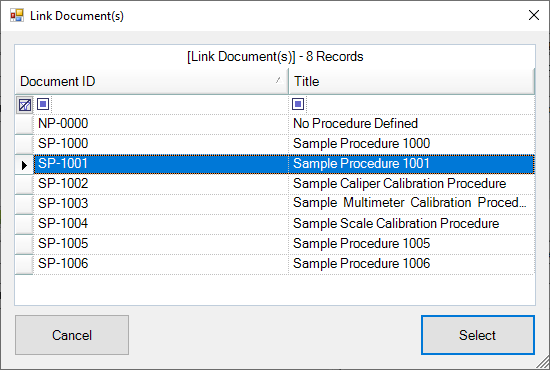Select the SP-1004 document cell
Screen dimensions: 550x370
161,224
